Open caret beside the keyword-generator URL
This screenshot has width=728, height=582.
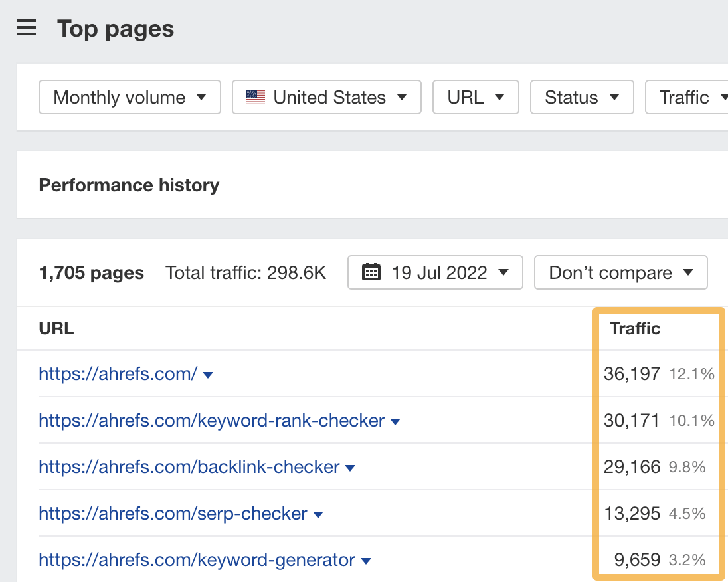click(x=365, y=560)
